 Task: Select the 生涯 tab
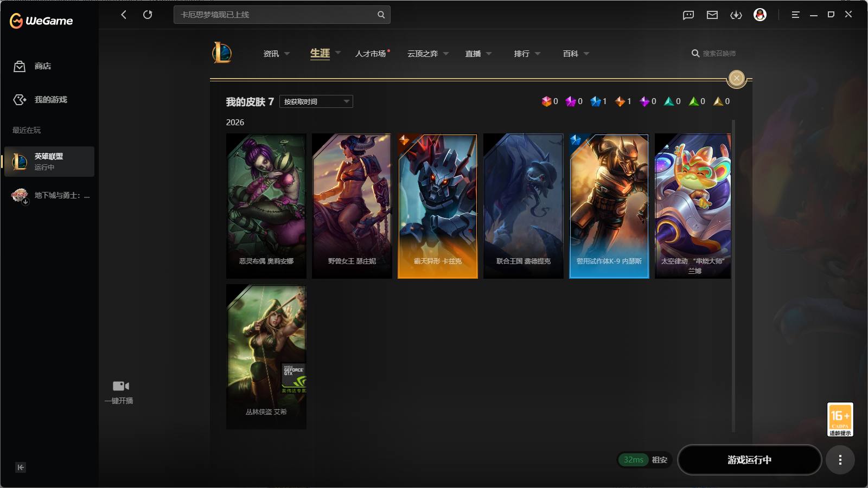320,53
